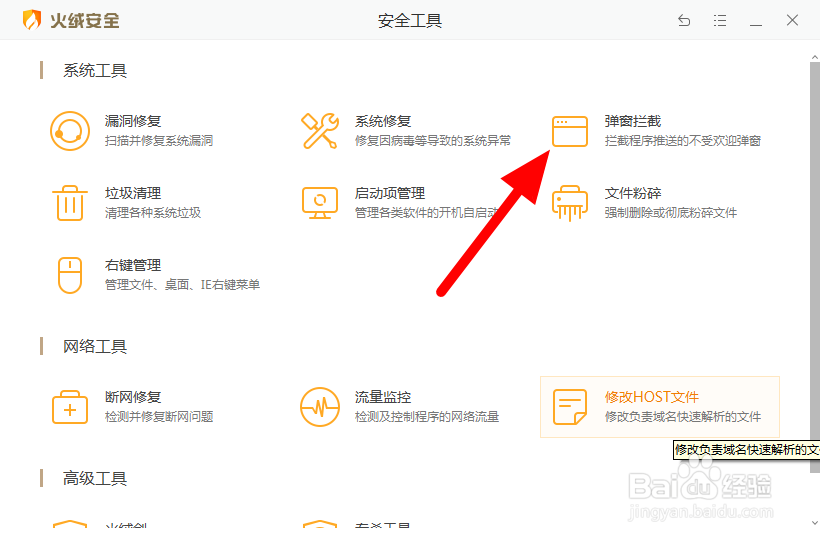820x540 pixels.
Task: Click description 拦截程序推送的不受欢迎弹窗
Action: [682, 141]
